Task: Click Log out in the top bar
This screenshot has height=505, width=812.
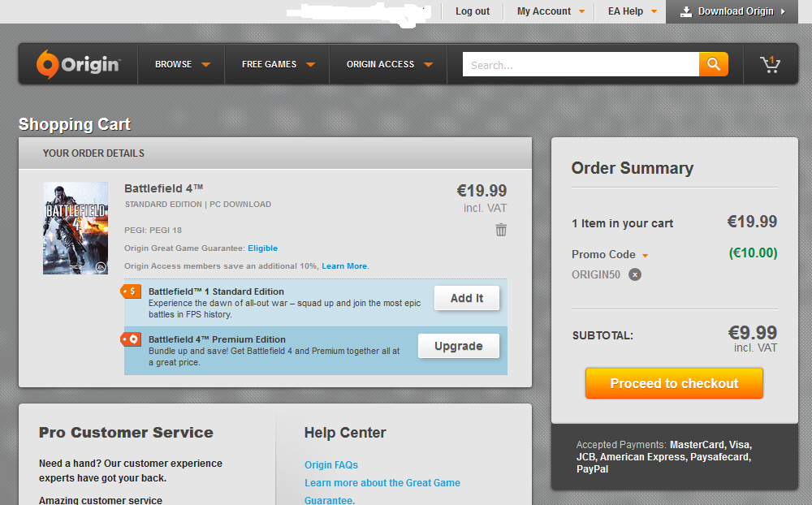Action: 473,11
